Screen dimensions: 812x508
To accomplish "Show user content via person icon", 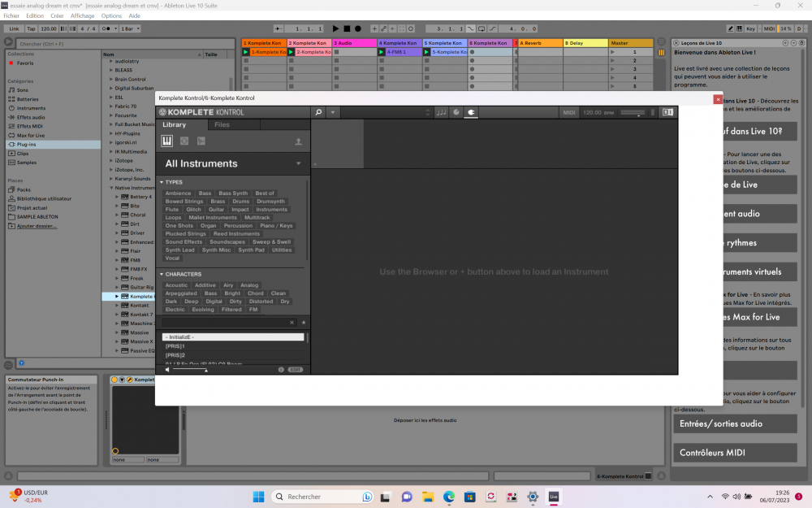I will coord(298,141).
